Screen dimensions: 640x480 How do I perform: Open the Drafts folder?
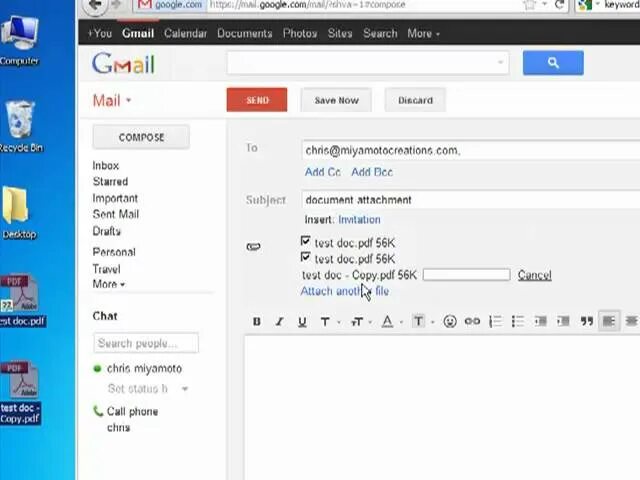pyautogui.click(x=107, y=231)
